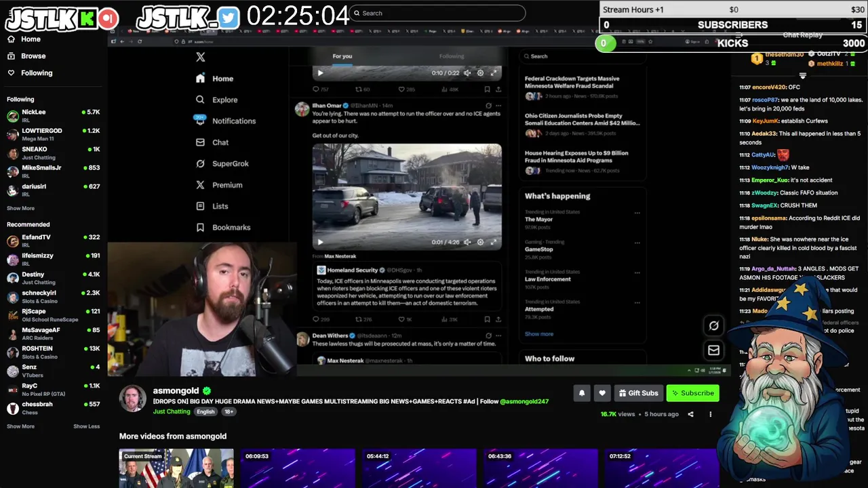Click the English language tag
This screenshot has height=488, width=868.
click(x=205, y=411)
